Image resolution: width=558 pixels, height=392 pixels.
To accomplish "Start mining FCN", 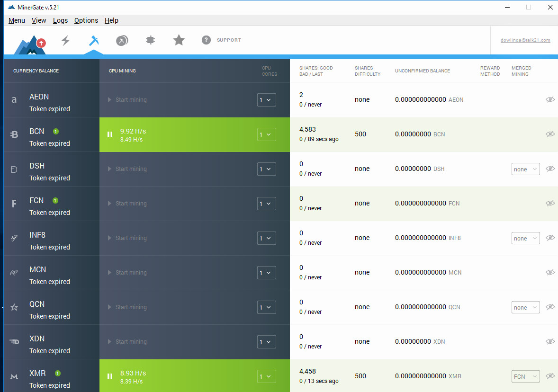I will [x=127, y=204].
